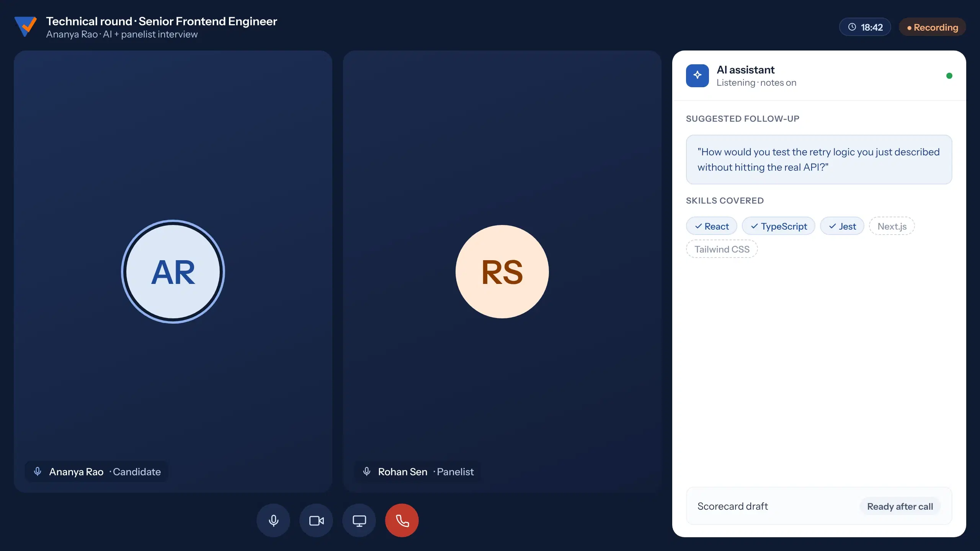Select the AR candidate avatar

173,272
